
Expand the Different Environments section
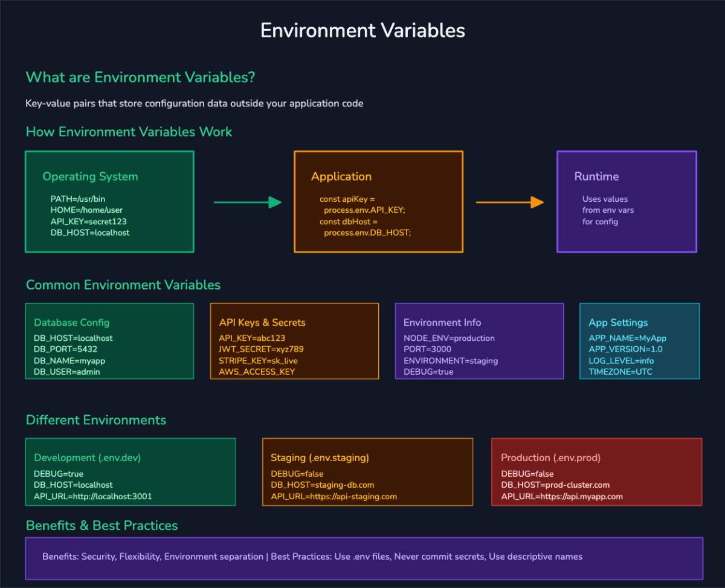click(x=95, y=419)
